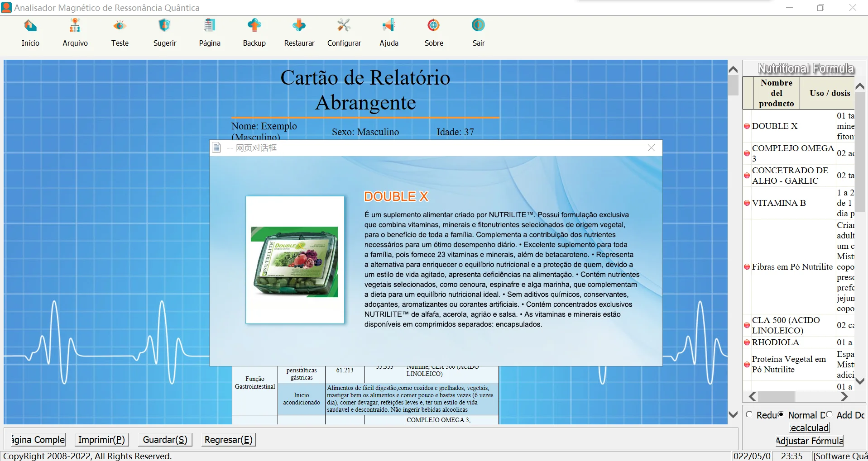
Task: Click the Recalcular button
Action: 810,428
